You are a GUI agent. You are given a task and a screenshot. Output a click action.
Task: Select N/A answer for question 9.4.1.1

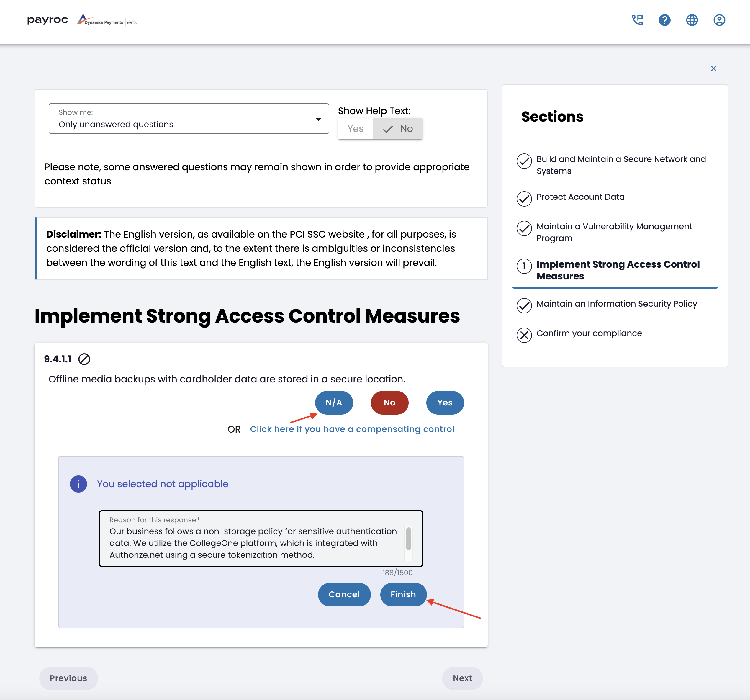click(334, 403)
